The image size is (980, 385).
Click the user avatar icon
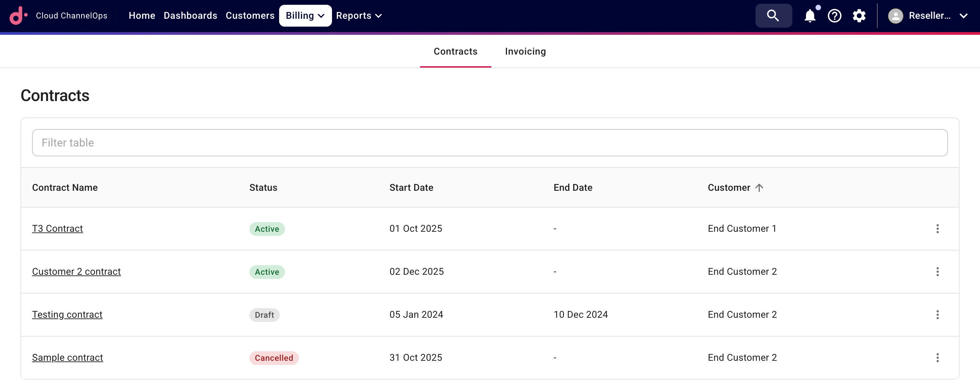pyautogui.click(x=895, y=16)
